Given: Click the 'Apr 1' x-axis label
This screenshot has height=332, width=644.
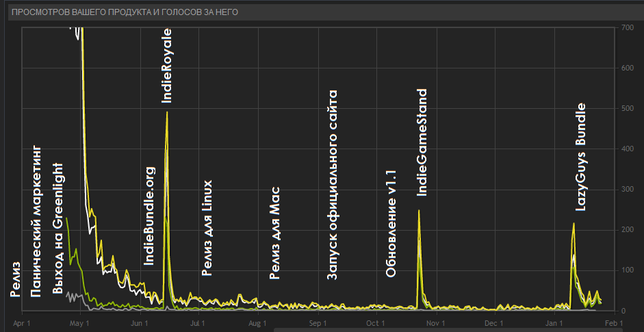Looking at the screenshot, I should tap(22, 323).
